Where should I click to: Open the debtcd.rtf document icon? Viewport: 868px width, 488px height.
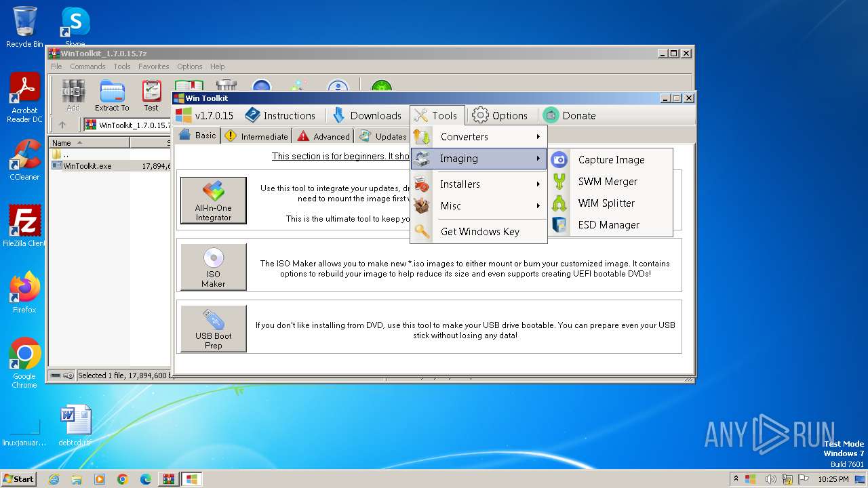click(x=75, y=426)
